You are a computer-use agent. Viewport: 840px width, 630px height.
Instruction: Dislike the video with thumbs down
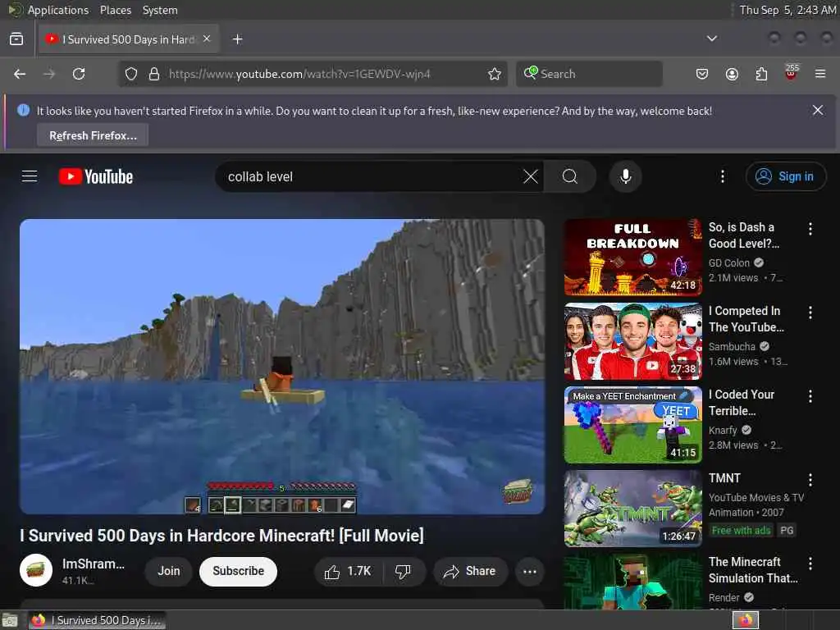(404, 572)
